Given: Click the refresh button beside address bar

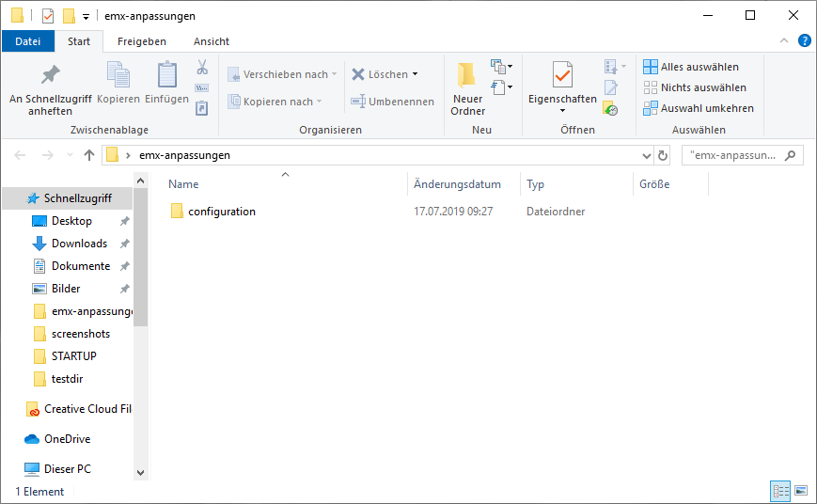Looking at the screenshot, I should 662,156.
